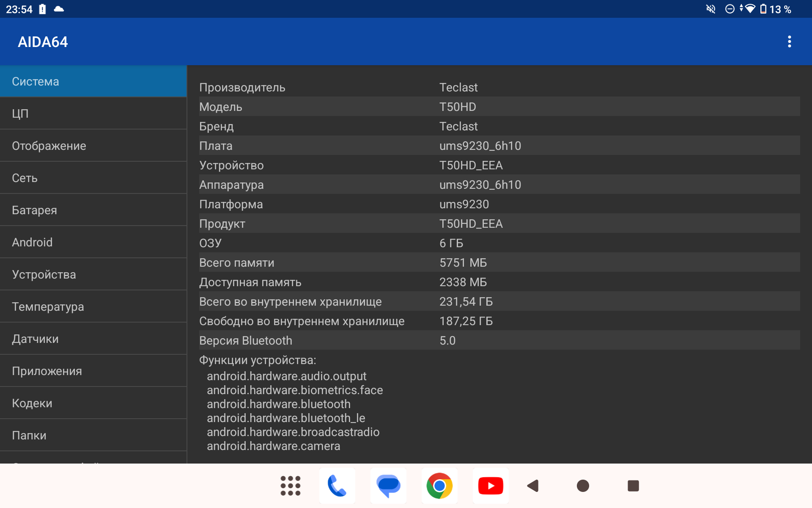Switch to the Сеть section
Image resolution: width=812 pixels, height=508 pixels.
tap(93, 178)
